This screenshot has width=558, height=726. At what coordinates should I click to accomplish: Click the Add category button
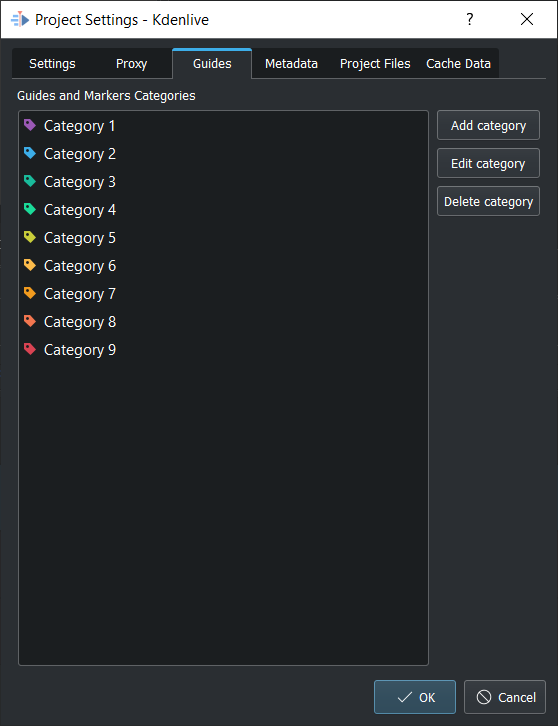click(489, 125)
